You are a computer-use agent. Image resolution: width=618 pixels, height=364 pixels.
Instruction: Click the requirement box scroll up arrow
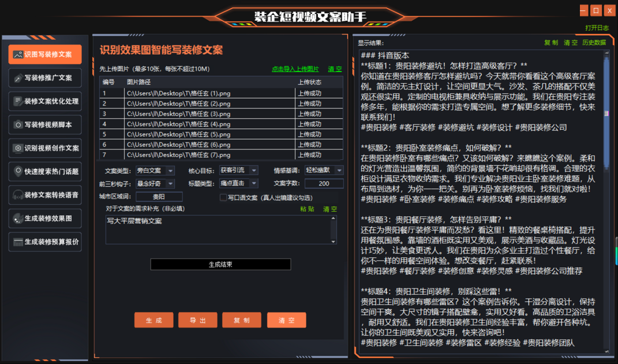tap(334, 218)
